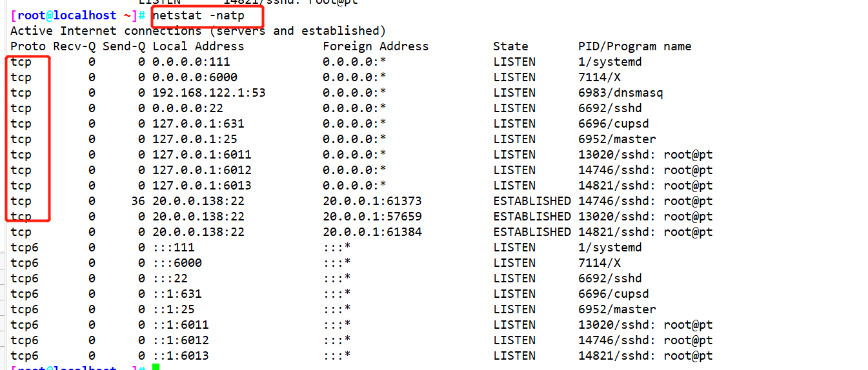Click the "Proto" column header
Viewport: 868px width, 370px height.
[28, 46]
